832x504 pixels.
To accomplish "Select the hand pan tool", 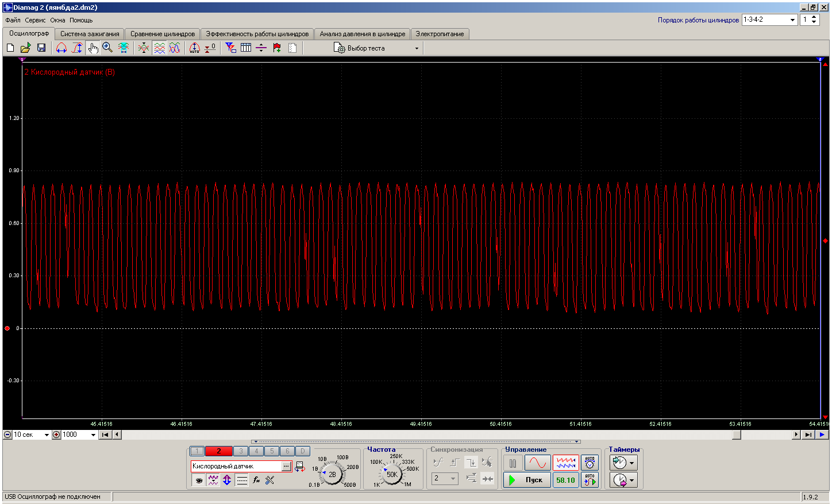I will coord(93,48).
